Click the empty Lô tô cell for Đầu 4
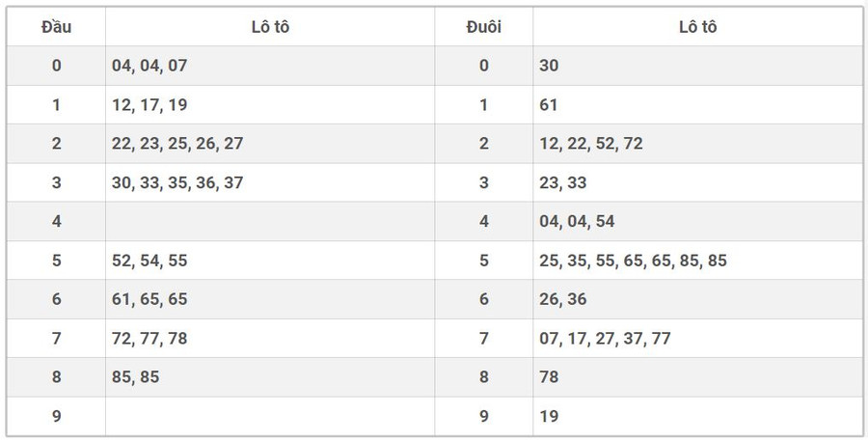Image resolution: width=868 pixels, height=441 pixels. click(x=269, y=221)
